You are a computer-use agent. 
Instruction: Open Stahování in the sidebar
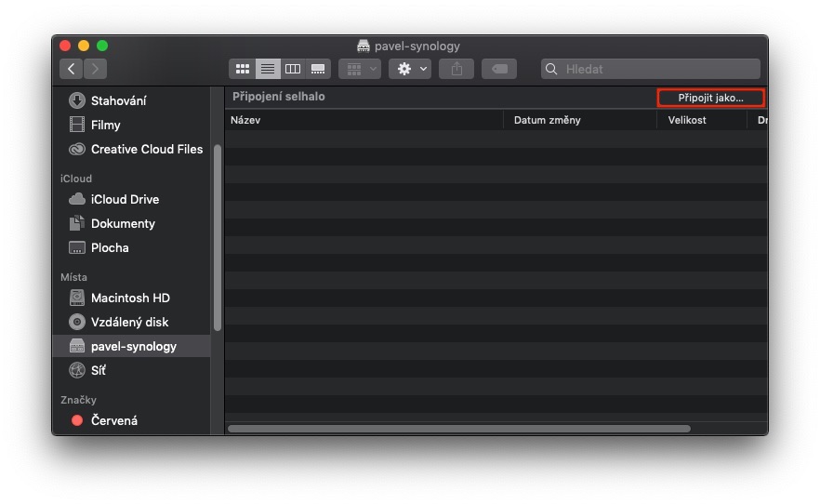click(118, 100)
